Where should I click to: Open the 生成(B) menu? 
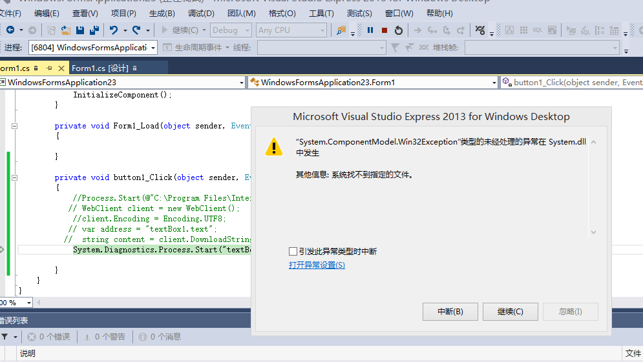[x=162, y=14]
